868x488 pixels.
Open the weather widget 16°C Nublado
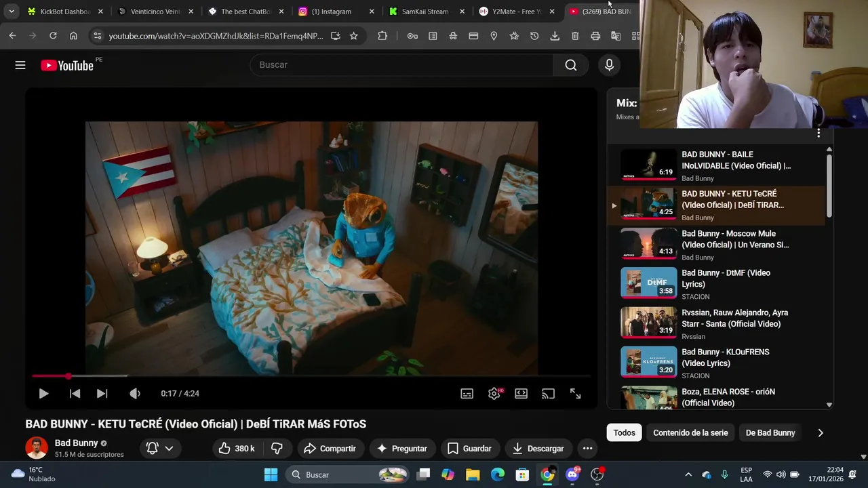pos(33,474)
